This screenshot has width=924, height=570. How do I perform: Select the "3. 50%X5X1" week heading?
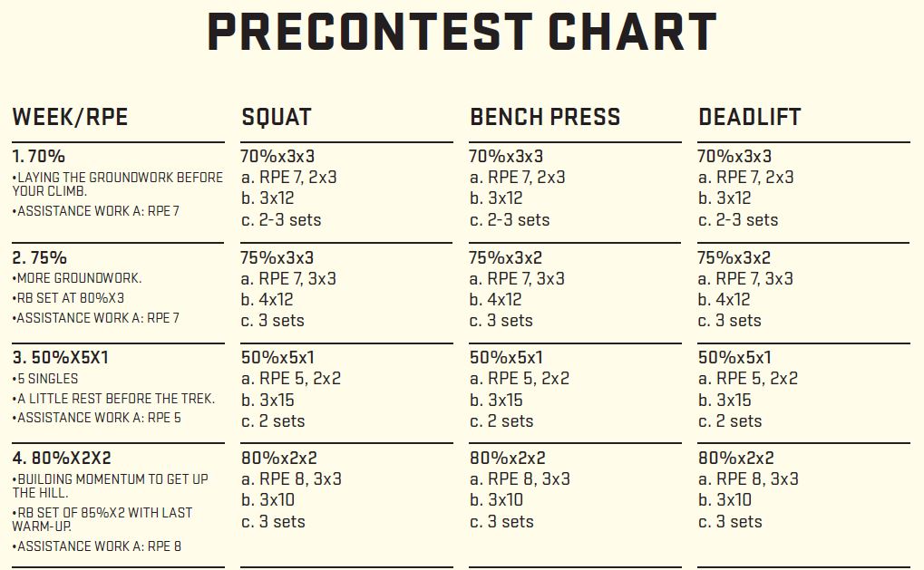62,357
